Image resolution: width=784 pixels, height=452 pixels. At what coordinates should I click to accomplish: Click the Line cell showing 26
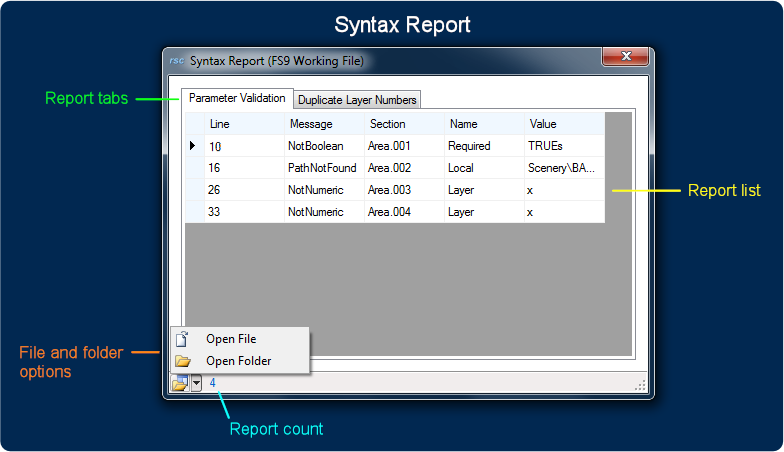click(x=244, y=190)
